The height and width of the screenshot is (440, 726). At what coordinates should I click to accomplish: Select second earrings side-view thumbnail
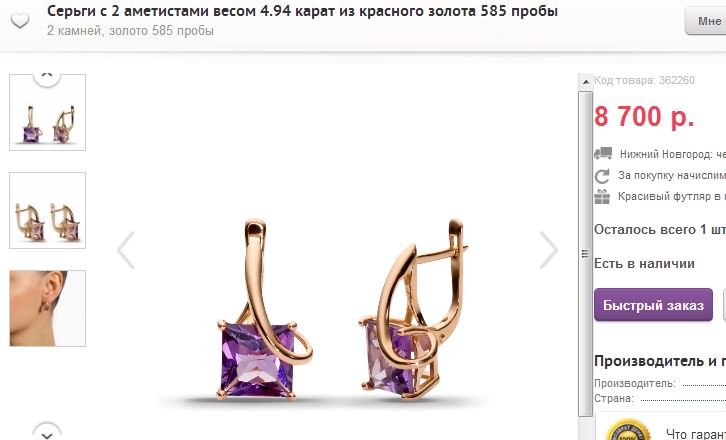(47, 210)
